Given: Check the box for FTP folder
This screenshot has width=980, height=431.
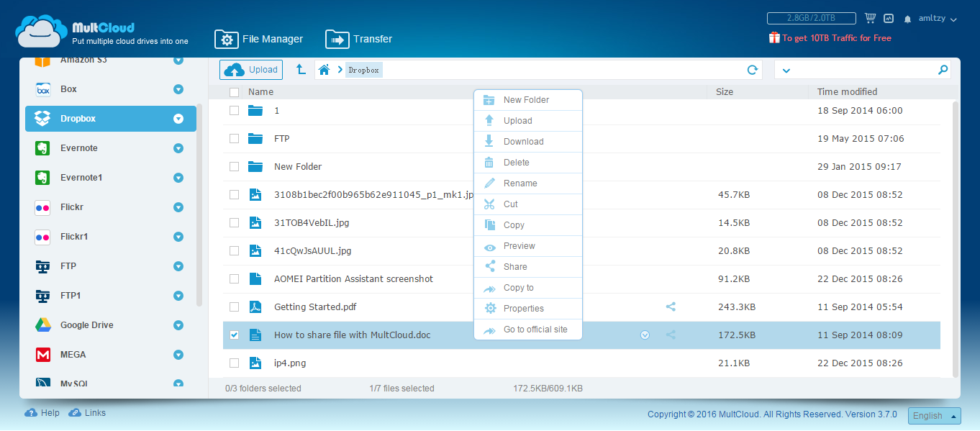Looking at the screenshot, I should pyautogui.click(x=234, y=138).
